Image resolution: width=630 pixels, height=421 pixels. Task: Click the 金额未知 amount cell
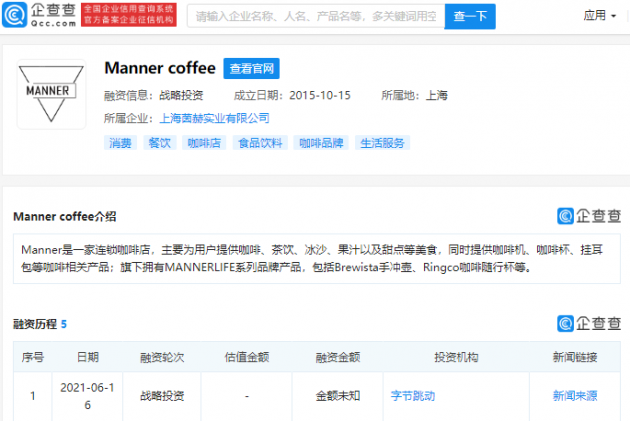coord(338,396)
